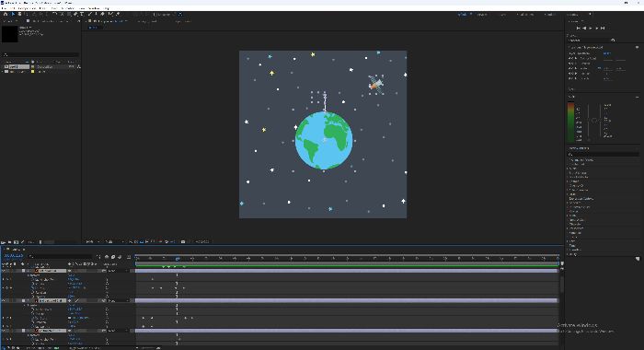Image resolution: width=644 pixels, height=350 pixels.
Task: Step forward one frame in Preview panel
Action: click(597, 28)
